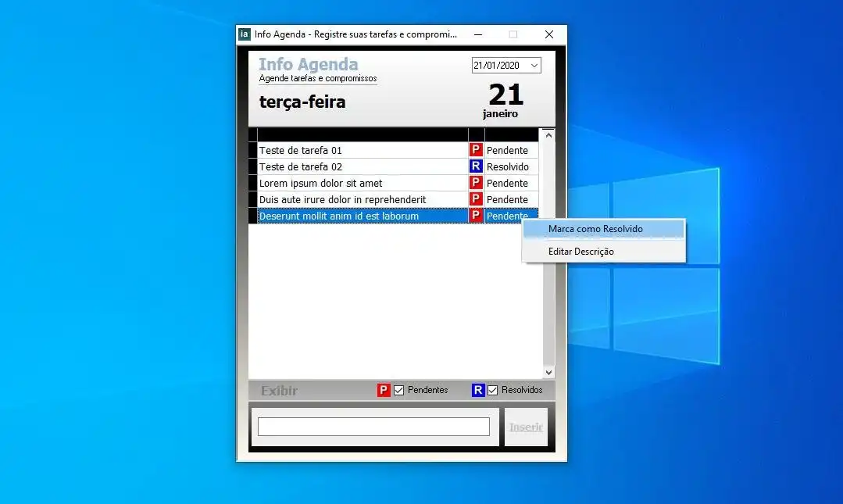Click the red P icon for Duis aute irure row
Screen dimensions: 843x504
tap(476, 199)
